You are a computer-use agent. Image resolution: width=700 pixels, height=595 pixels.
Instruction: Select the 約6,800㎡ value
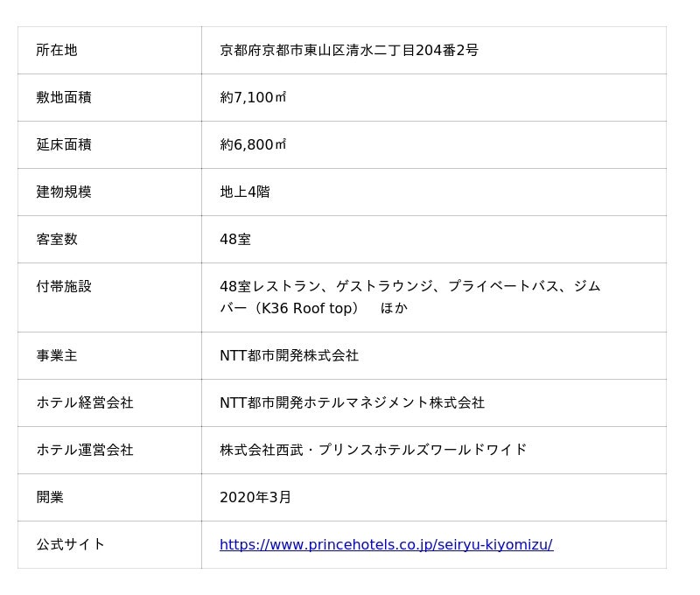[253, 144]
